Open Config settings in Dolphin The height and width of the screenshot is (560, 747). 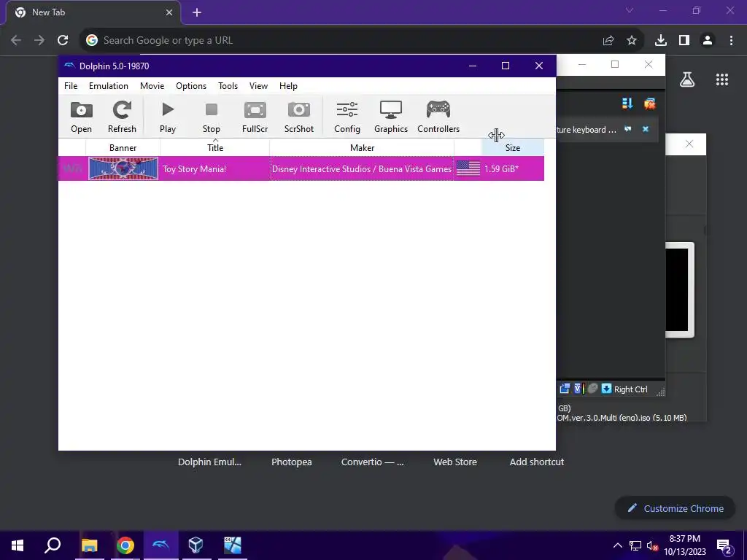click(347, 117)
